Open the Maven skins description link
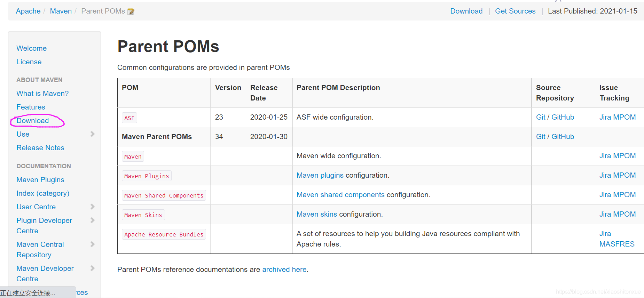The width and height of the screenshot is (644, 298). 317,214
